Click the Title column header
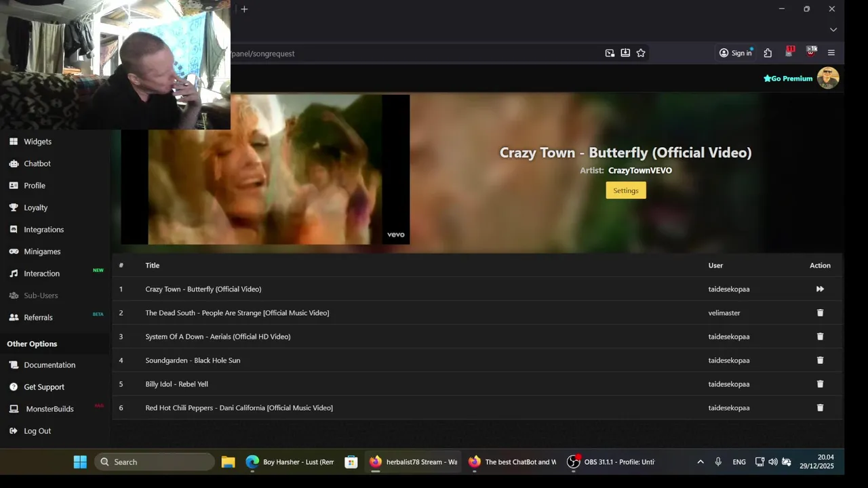 [x=152, y=266]
